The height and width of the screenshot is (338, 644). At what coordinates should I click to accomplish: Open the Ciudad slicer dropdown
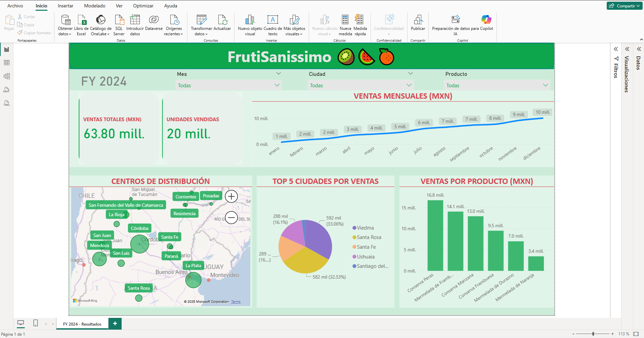click(x=409, y=85)
